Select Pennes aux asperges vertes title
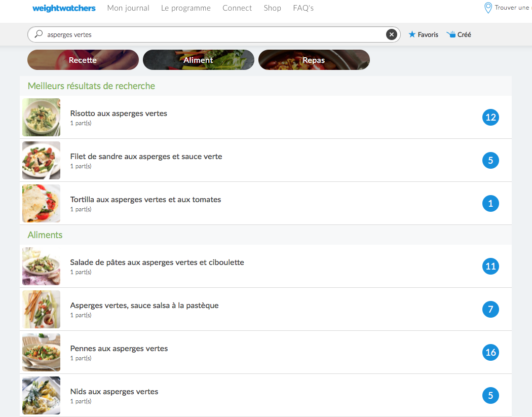The width and height of the screenshot is (532, 417). pyautogui.click(x=119, y=349)
